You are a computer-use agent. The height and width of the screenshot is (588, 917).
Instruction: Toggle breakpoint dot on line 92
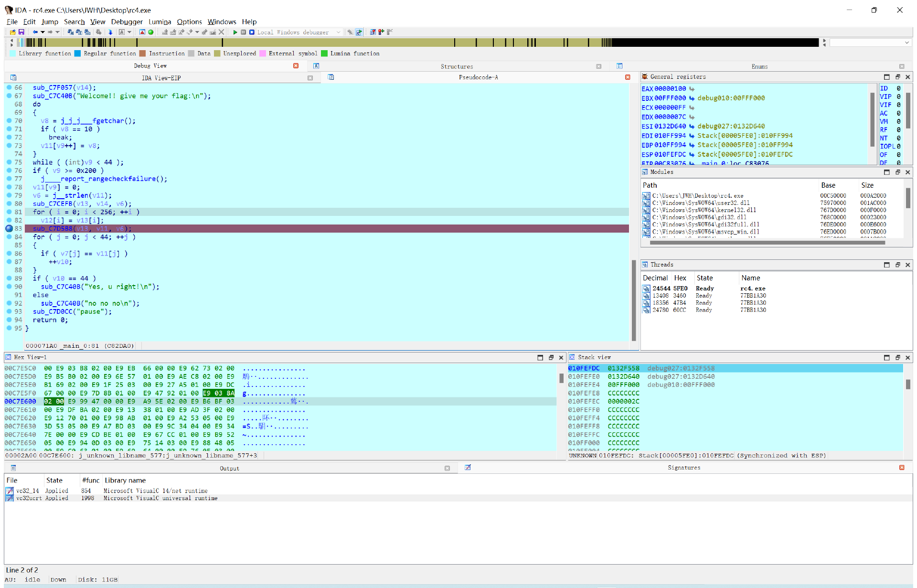9,303
